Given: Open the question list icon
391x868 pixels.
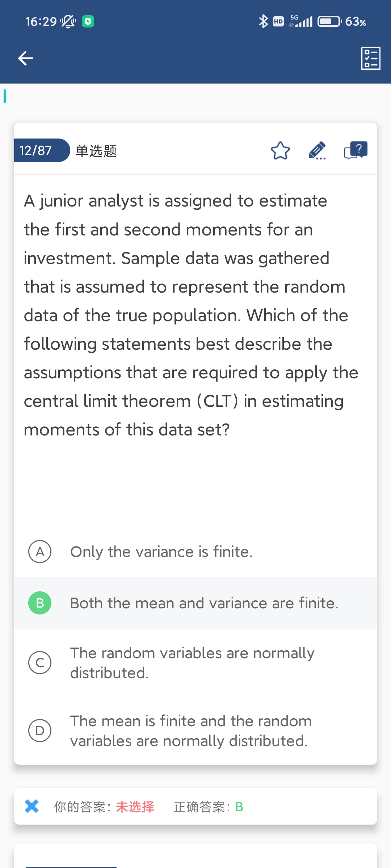Looking at the screenshot, I should click(x=371, y=58).
